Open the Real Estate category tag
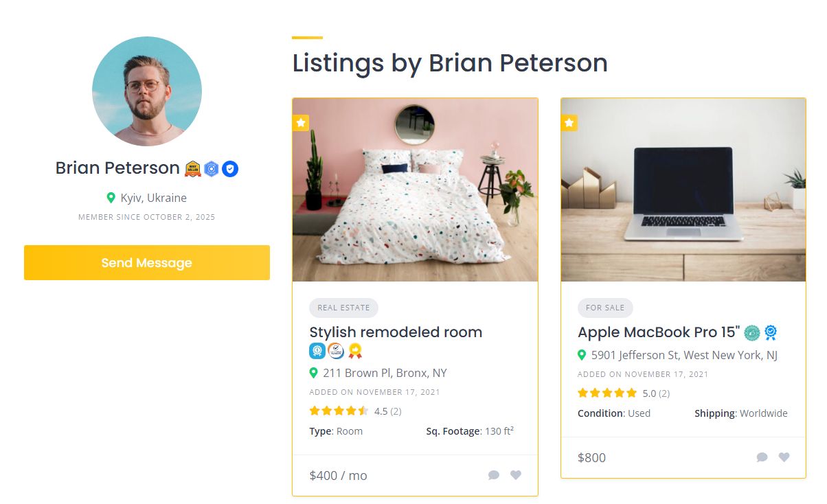The height and width of the screenshot is (504, 827). pyautogui.click(x=343, y=308)
